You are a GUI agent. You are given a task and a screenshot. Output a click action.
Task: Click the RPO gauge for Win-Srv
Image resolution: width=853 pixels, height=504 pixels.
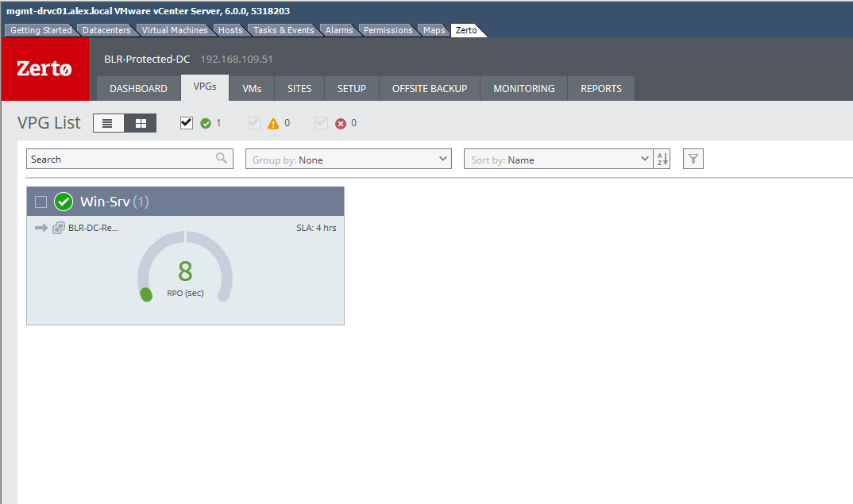(185, 270)
